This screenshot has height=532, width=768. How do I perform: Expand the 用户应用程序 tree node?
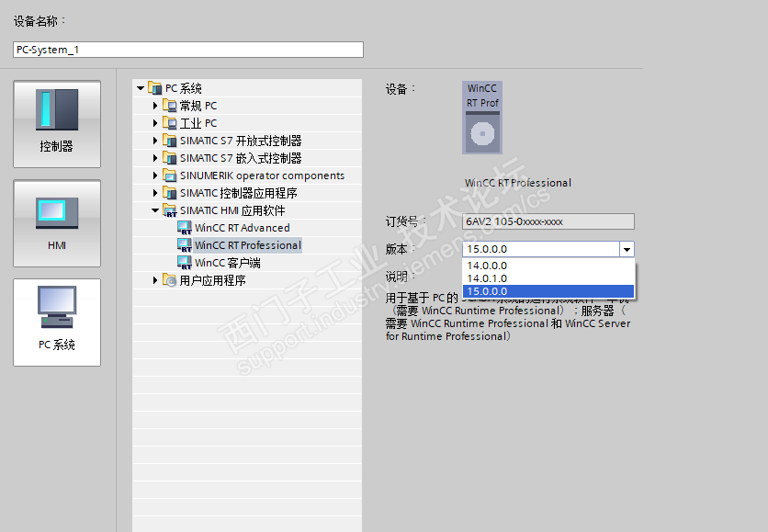155,280
